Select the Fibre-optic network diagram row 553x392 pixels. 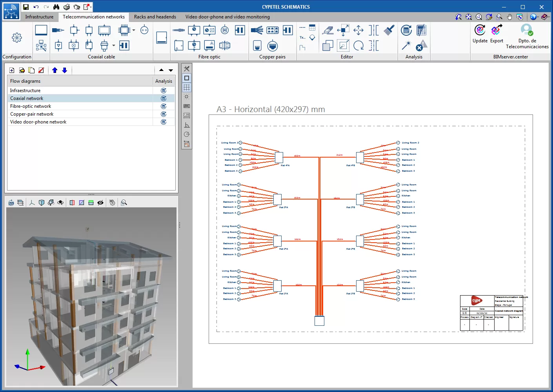[x=80, y=106]
